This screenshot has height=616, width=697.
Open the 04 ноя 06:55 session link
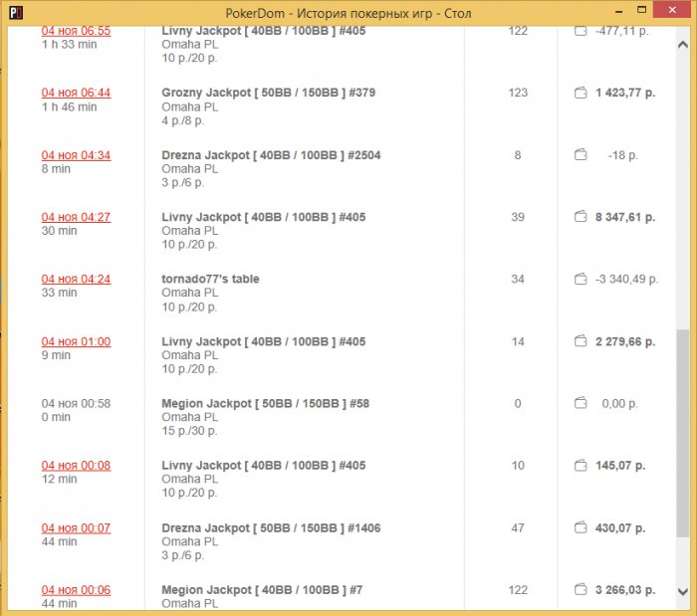click(x=76, y=31)
